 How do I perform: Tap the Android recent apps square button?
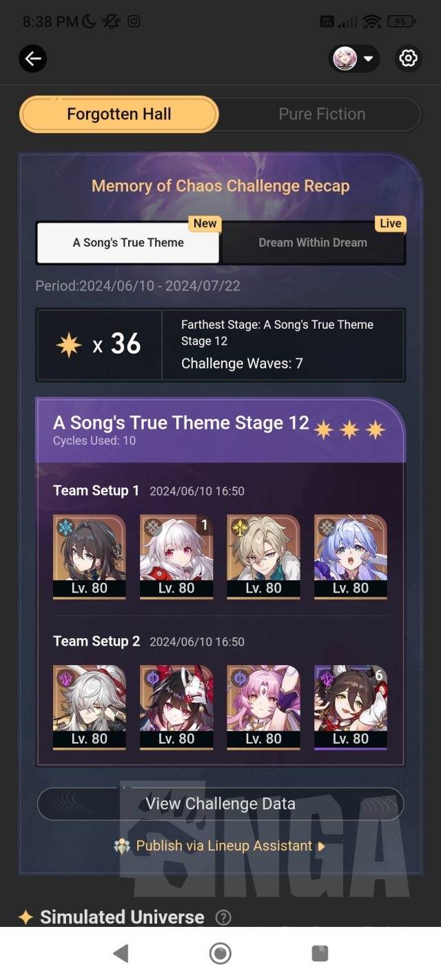(320, 953)
